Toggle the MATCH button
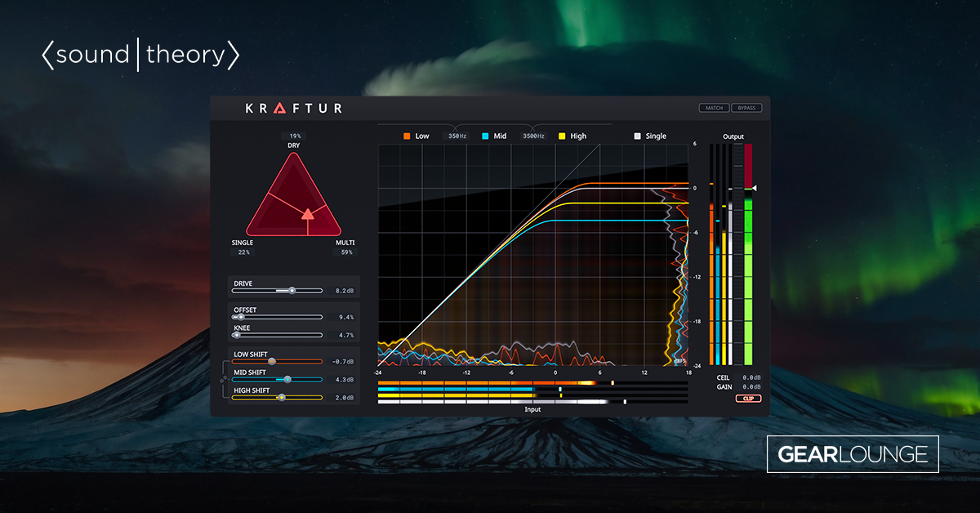This screenshot has height=513, width=980. click(x=714, y=108)
